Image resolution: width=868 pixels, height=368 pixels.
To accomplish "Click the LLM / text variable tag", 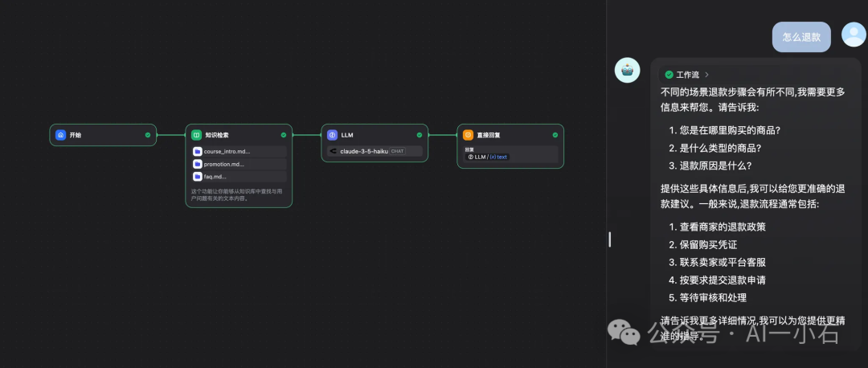I will pyautogui.click(x=487, y=157).
